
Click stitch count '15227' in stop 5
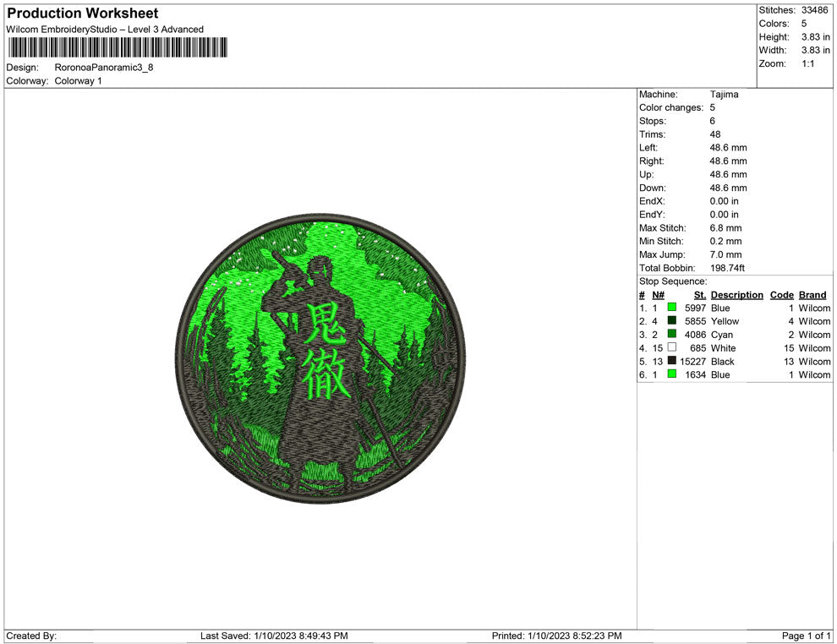(693, 361)
